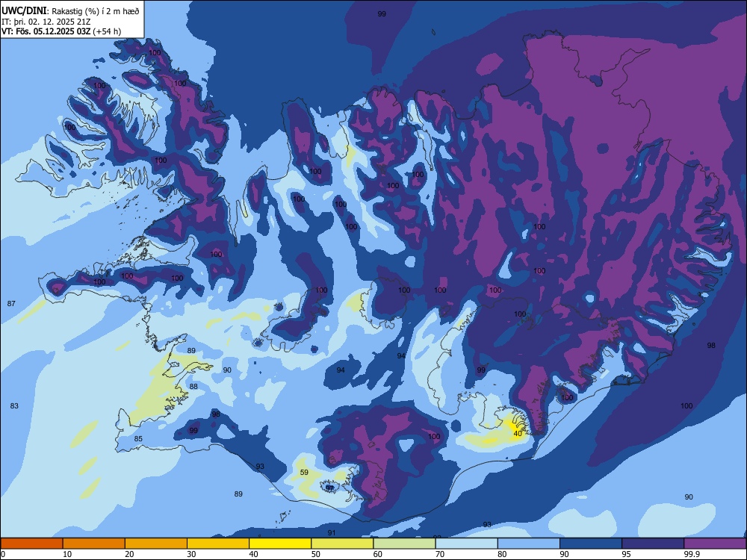Click the legend tick label 70
Screen dimensions: 747x560
(x=440, y=554)
